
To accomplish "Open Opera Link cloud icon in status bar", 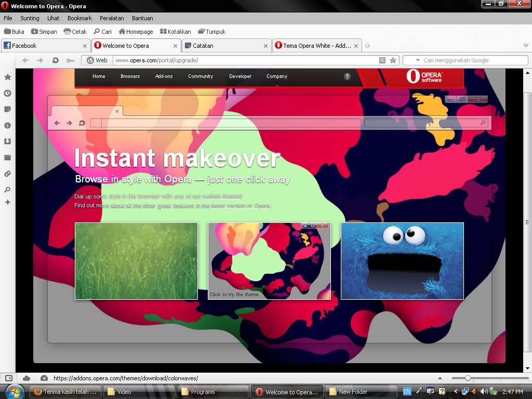I will click(x=26, y=378).
